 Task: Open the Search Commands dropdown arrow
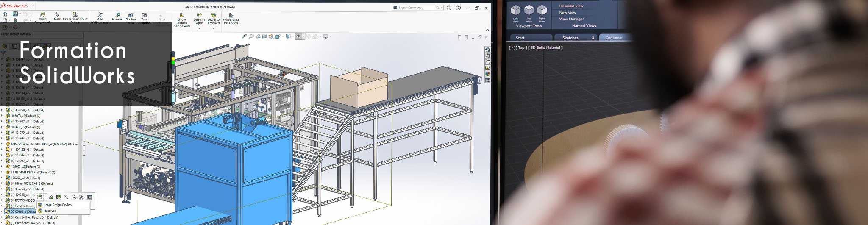click(442, 8)
